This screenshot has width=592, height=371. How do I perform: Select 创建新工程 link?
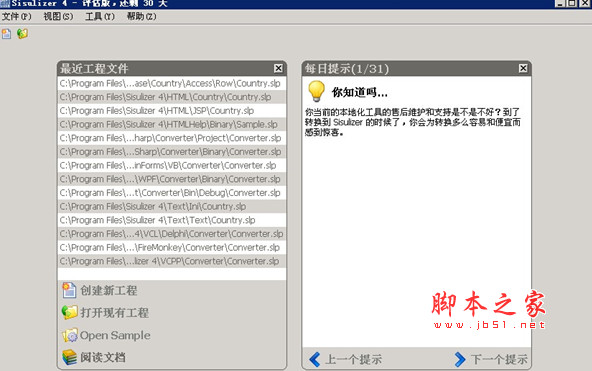click(109, 291)
